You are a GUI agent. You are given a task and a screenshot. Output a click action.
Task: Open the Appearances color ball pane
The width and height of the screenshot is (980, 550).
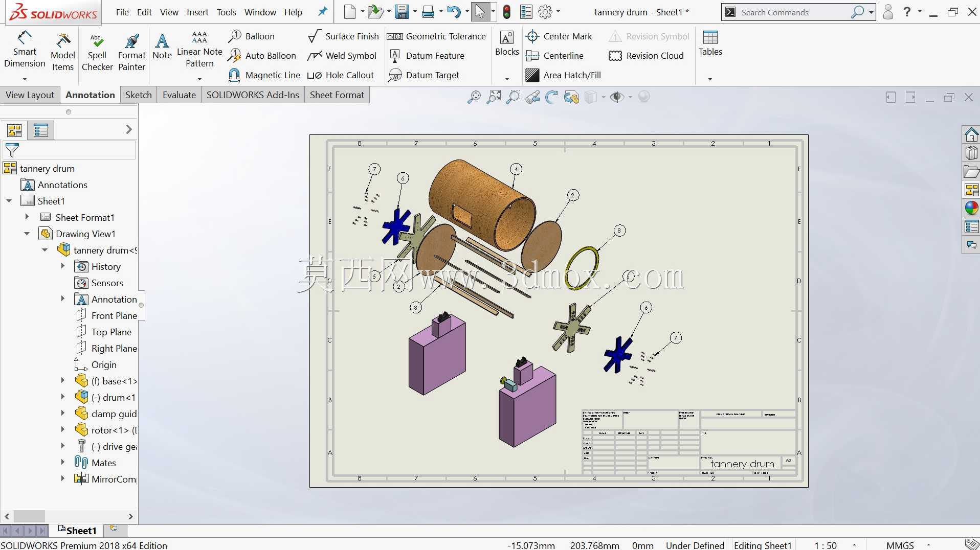(x=971, y=208)
